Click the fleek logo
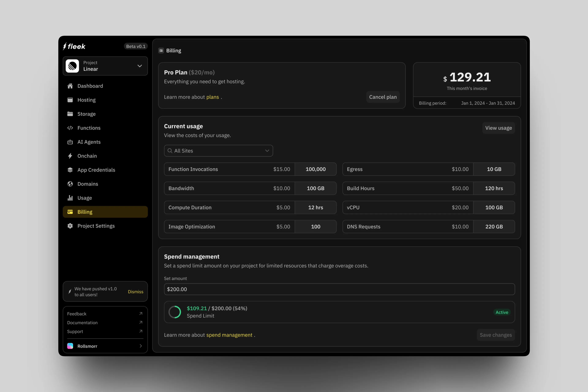This screenshot has width=588, height=392. pyautogui.click(x=74, y=46)
